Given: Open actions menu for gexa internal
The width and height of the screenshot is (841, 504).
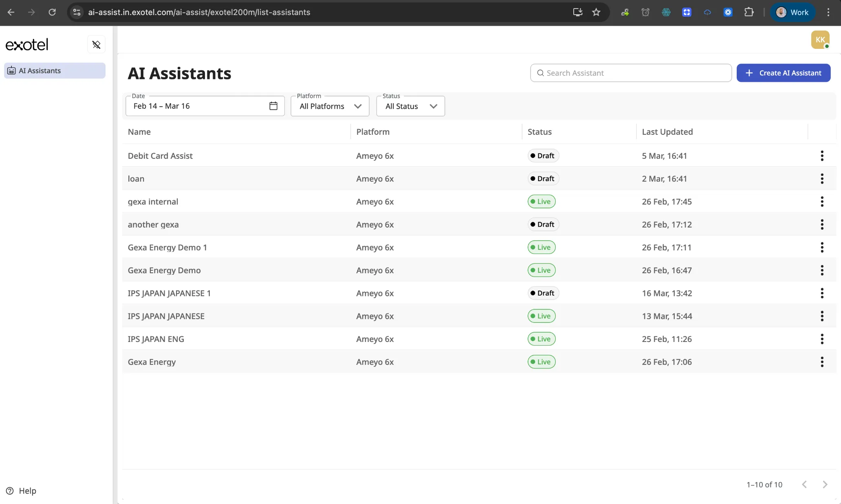Looking at the screenshot, I should click(822, 202).
